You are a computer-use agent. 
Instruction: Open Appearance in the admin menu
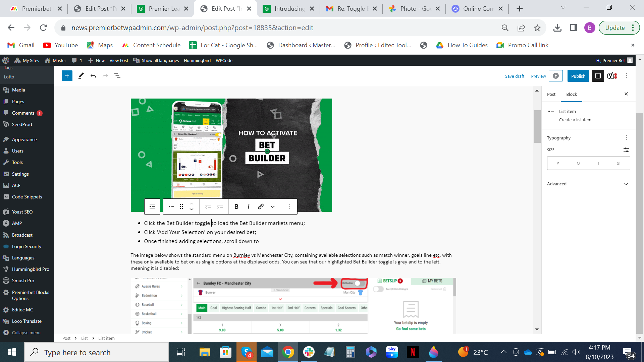click(x=24, y=139)
